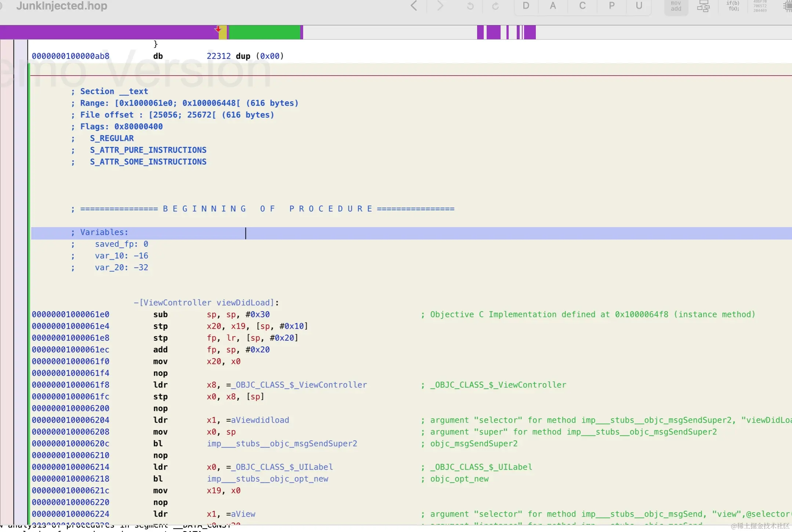Go back with the left navigation arrow
792x532 pixels.
pos(414,6)
